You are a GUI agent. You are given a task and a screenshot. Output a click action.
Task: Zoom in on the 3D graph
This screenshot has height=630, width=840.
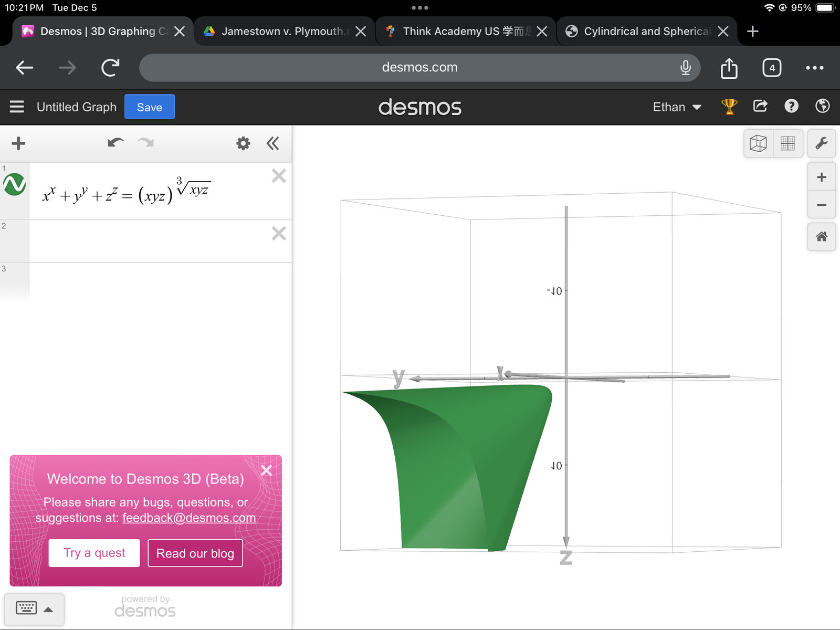pos(821,177)
